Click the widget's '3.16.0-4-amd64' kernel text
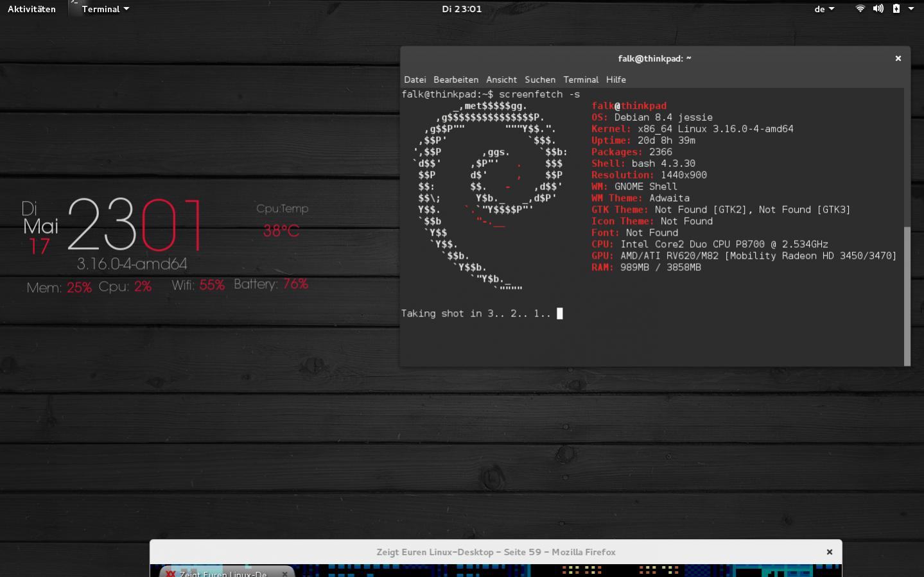The height and width of the screenshot is (577, 924). tap(132, 264)
